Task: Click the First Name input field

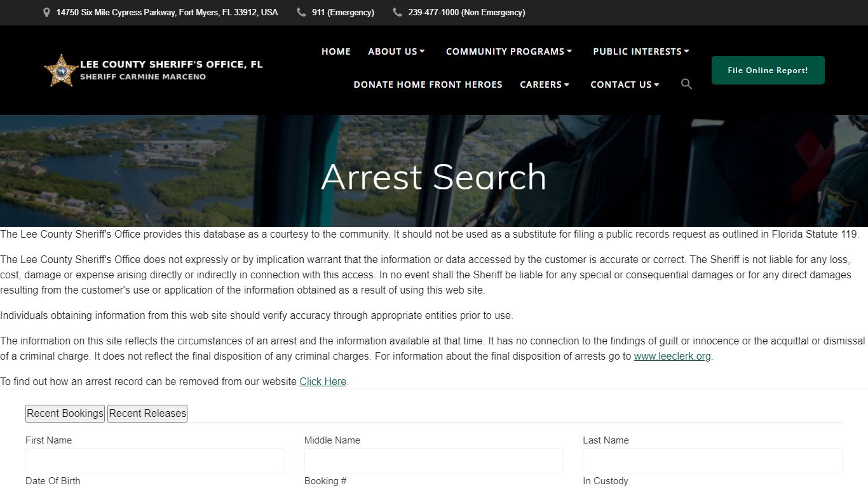Action: tap(154, 460)
